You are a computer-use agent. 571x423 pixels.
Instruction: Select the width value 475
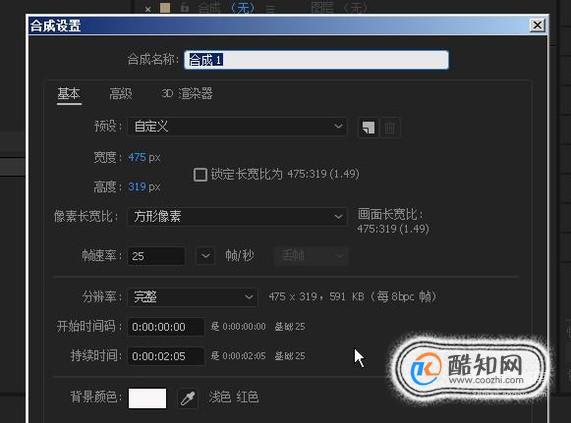pos(137,157)
